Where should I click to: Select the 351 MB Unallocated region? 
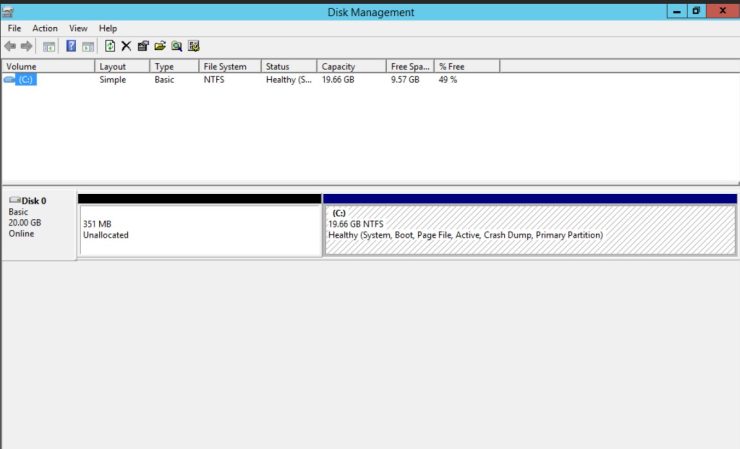coord(200,230)
